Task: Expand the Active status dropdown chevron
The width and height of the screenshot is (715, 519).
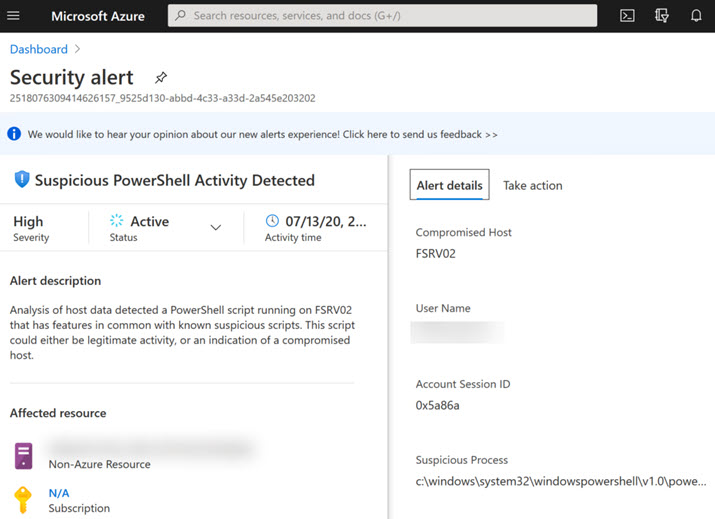Action: coord(216,227)
